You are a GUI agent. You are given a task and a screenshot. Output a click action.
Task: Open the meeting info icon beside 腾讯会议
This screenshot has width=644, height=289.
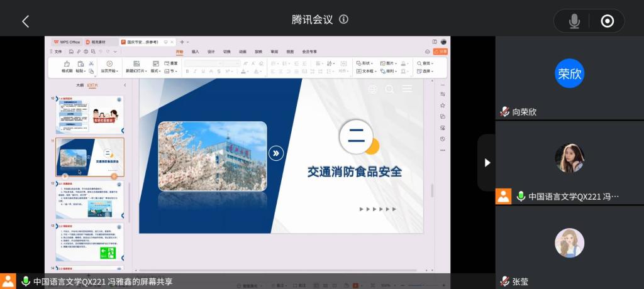point(343,19)
